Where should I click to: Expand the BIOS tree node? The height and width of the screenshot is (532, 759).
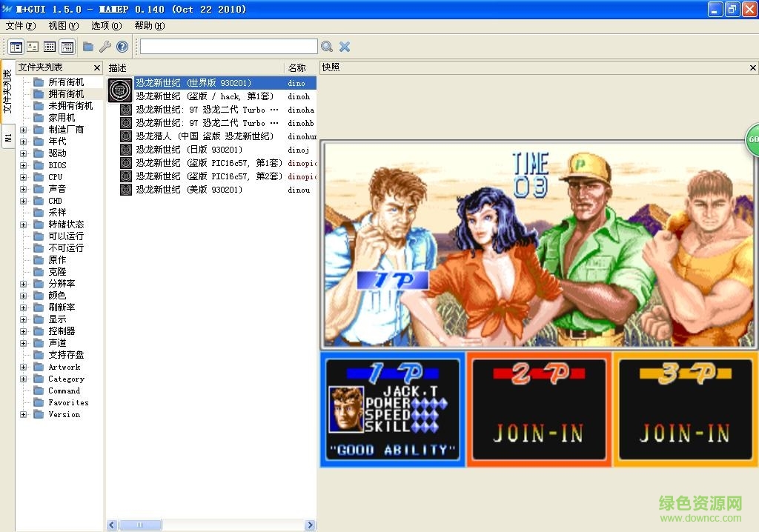[23, 165]
